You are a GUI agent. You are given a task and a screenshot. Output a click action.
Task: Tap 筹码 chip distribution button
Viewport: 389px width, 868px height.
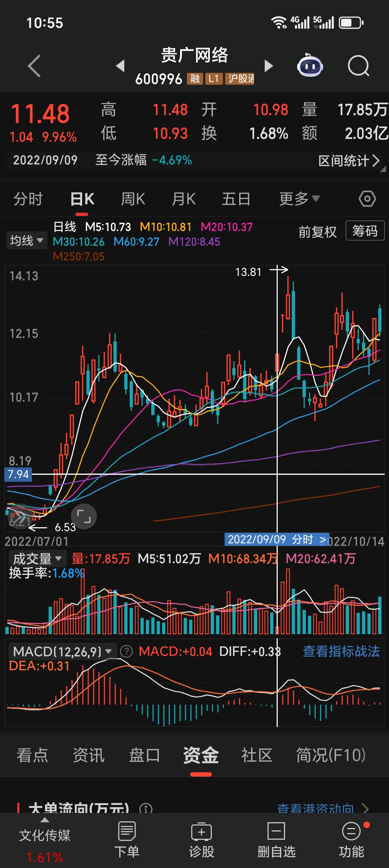[365, 230]
